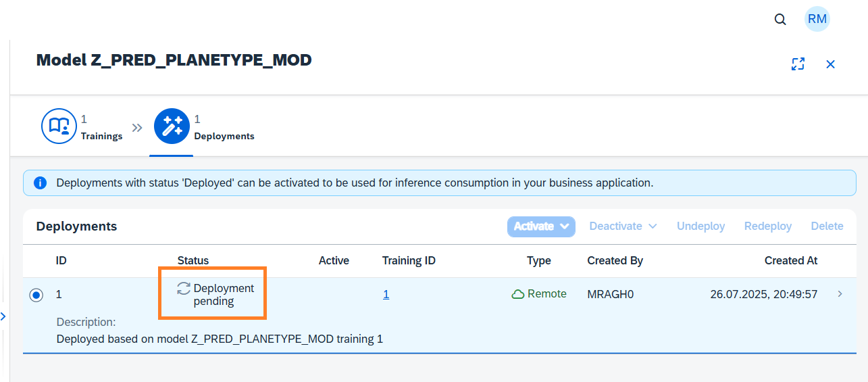Switch to the Deployments tab

coord(224,136)
